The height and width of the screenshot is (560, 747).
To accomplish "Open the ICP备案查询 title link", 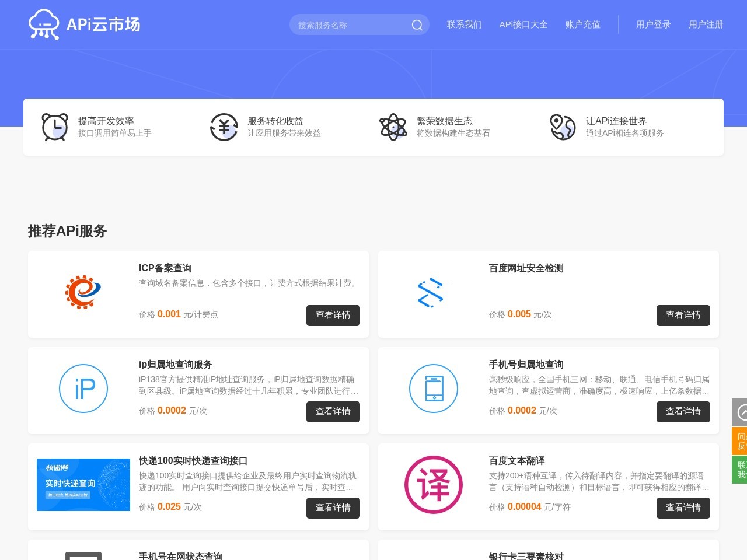I will (165, 268).
